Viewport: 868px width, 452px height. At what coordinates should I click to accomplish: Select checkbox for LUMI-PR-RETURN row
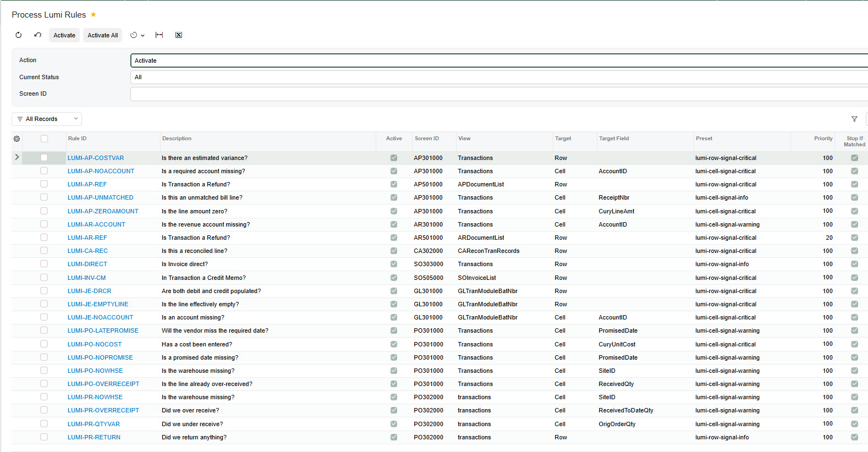click(44, 437)
